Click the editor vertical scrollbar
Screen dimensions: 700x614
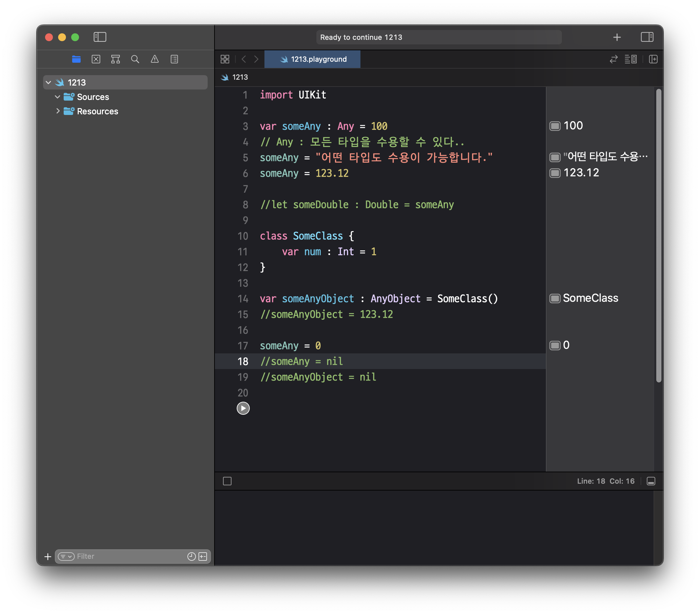[658, 236]
